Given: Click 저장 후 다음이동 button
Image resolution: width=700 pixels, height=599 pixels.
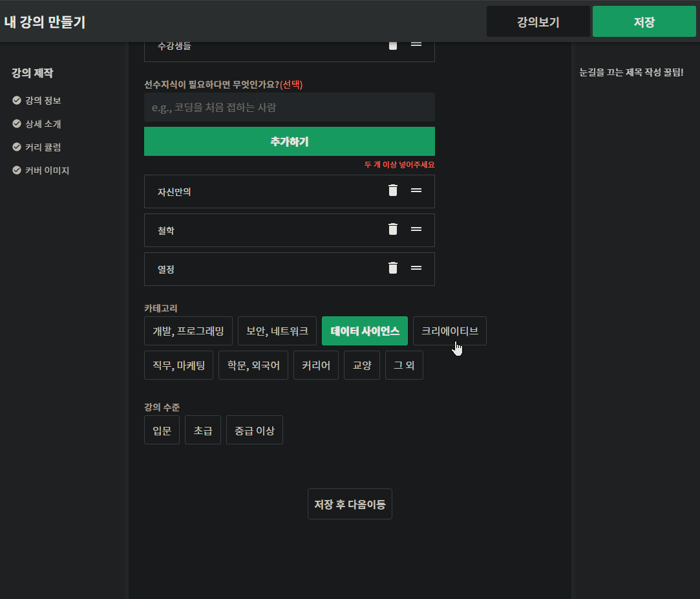Looking at the screenshot, I should click(x=350, y=504).
